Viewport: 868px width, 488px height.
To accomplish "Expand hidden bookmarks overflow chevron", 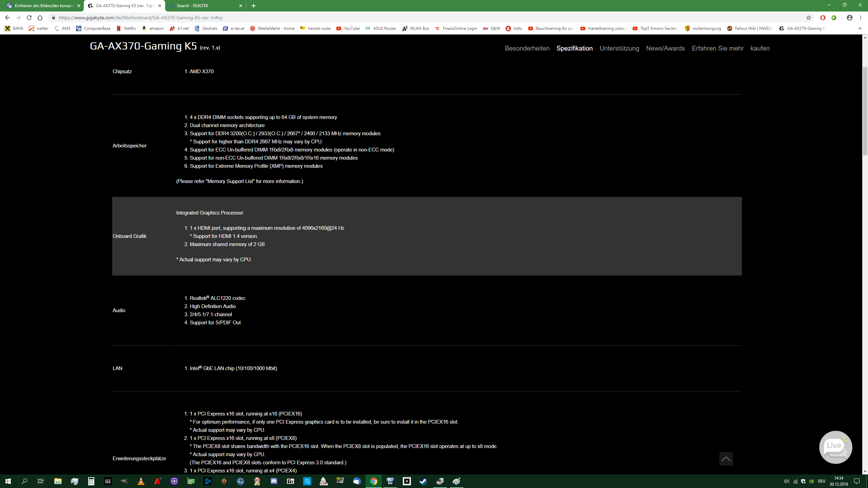I will (860, 28).
